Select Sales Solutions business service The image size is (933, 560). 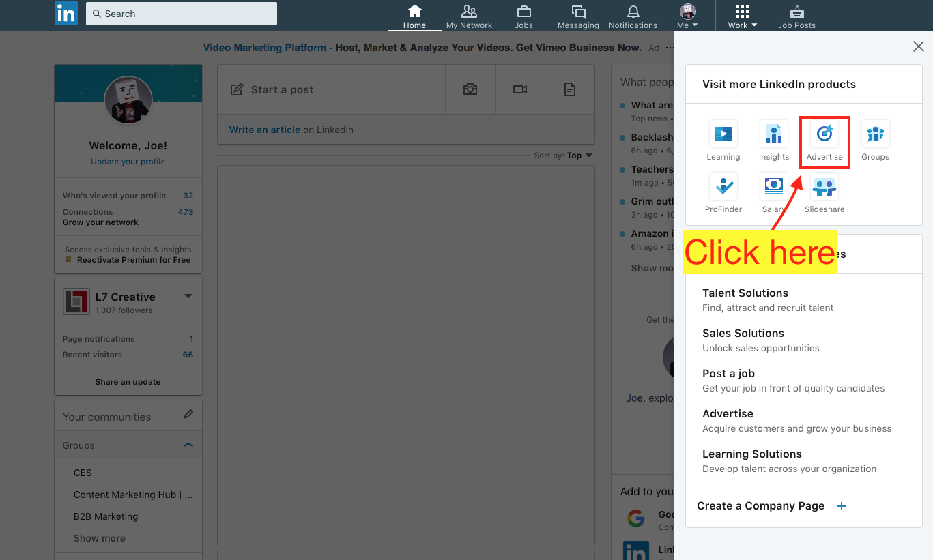coord(761,340)
